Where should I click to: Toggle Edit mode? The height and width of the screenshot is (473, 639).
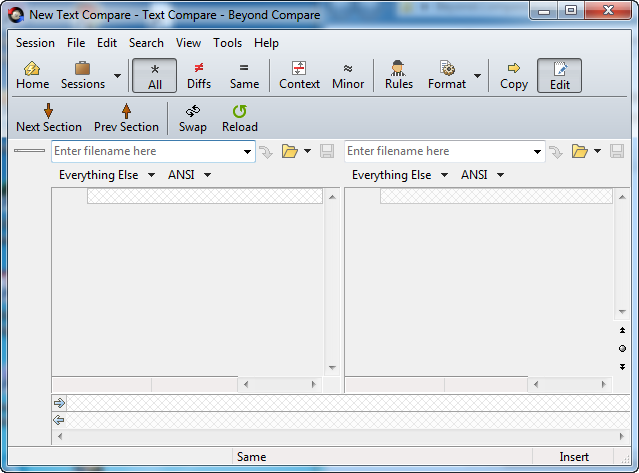click(560, 76)
